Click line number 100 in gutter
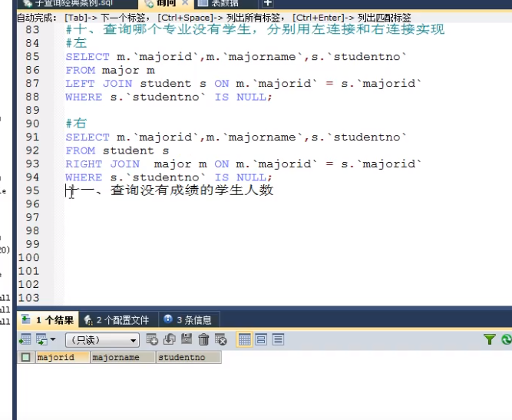 (x=28, y=258)
